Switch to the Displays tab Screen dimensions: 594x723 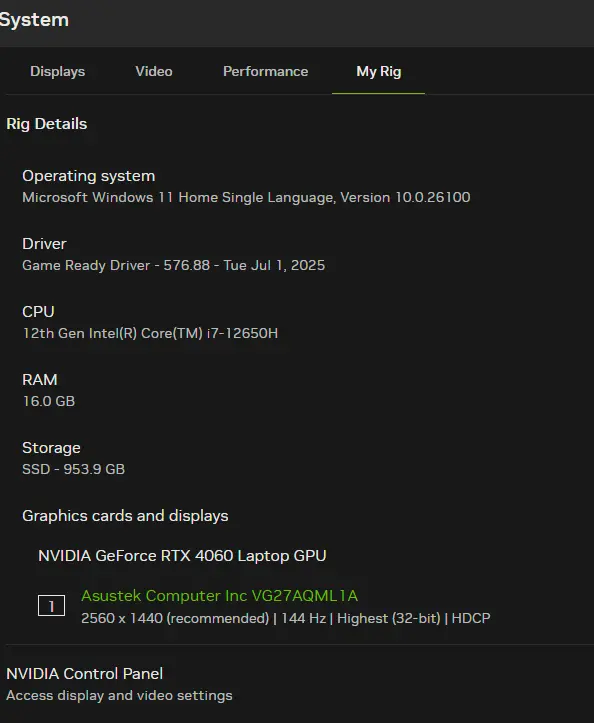[x=57, y=71]
